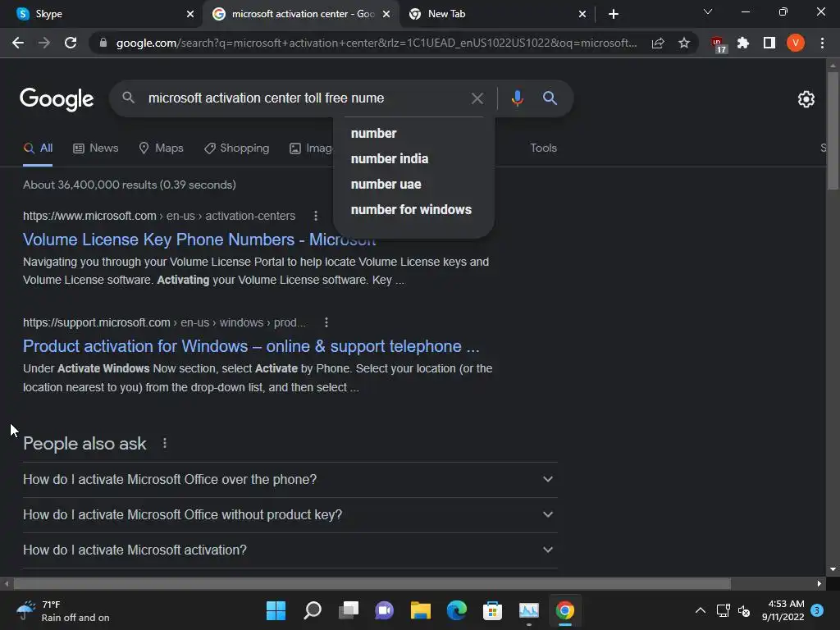Open the V profile avatar menu

coord(796,43)
